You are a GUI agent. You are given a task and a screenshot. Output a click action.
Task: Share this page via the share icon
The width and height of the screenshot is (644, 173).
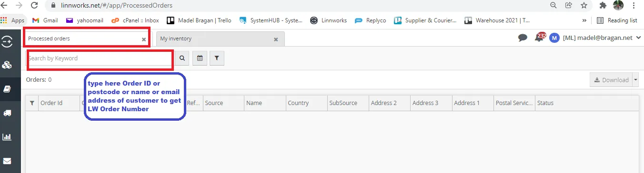click(x=568, y=5)
